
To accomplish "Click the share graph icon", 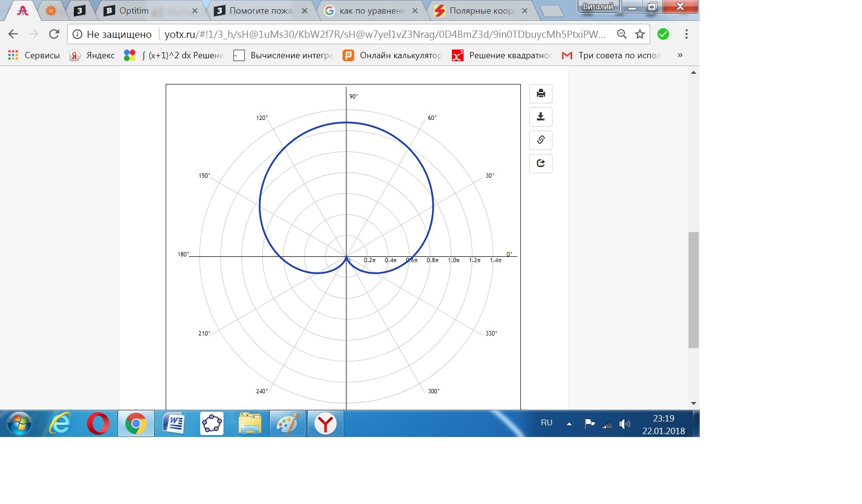I will click(540, 163).
